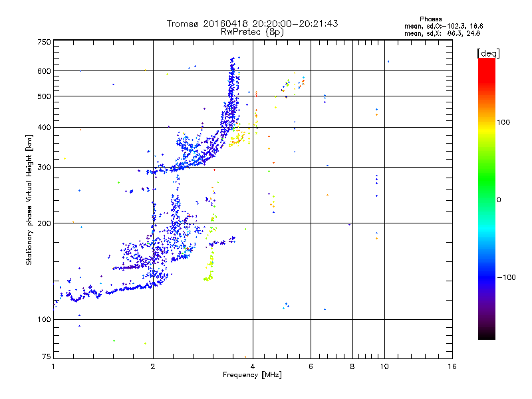Screen dimensions: 532x399
Task: Click the x-axis tick label "8"
Action: pos(352,366)
